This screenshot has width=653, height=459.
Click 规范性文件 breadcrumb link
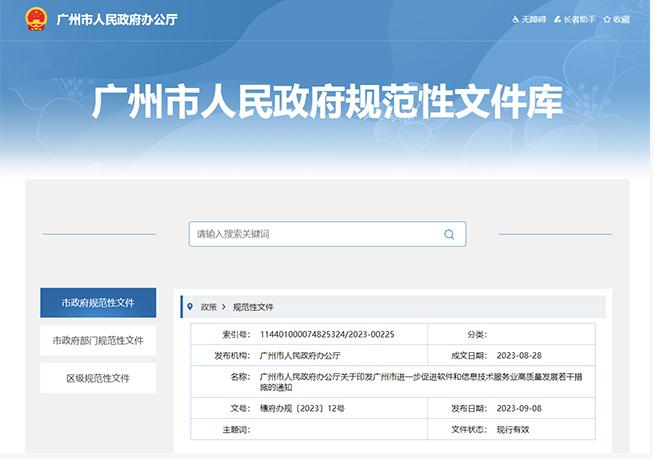coord(253,307)
